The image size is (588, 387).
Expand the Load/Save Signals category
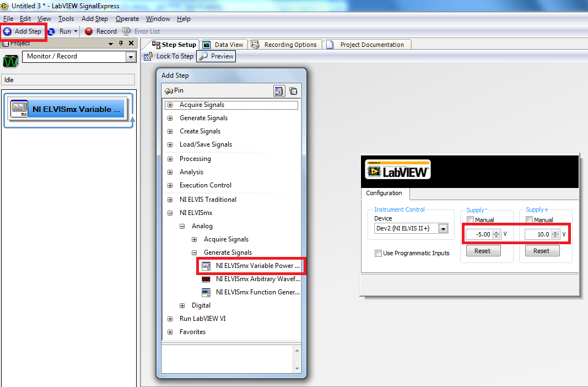[x=170, y=145]
